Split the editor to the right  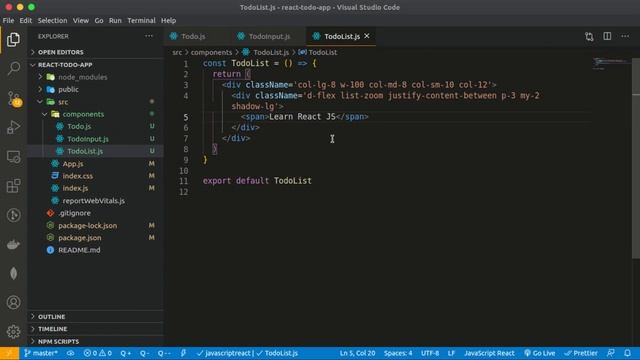point(607,36)
